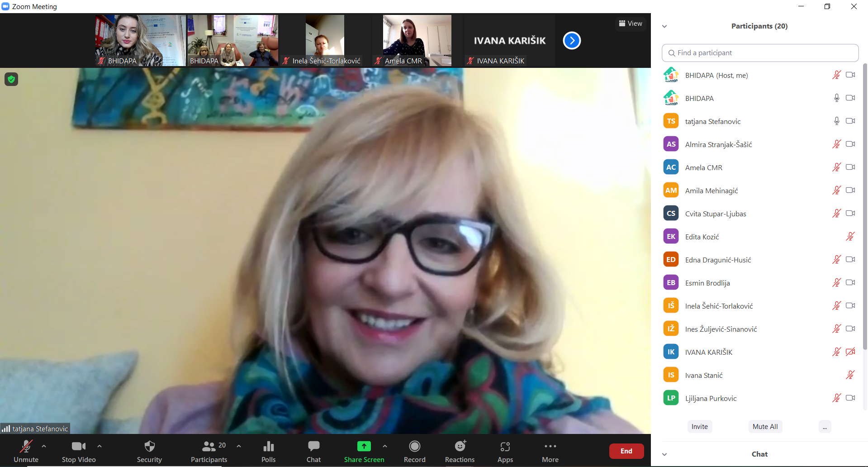Image resolution: width=868 pixels, height=467 pixels.
Task: Unmute your microphone
Action: (x=26, y=447)
